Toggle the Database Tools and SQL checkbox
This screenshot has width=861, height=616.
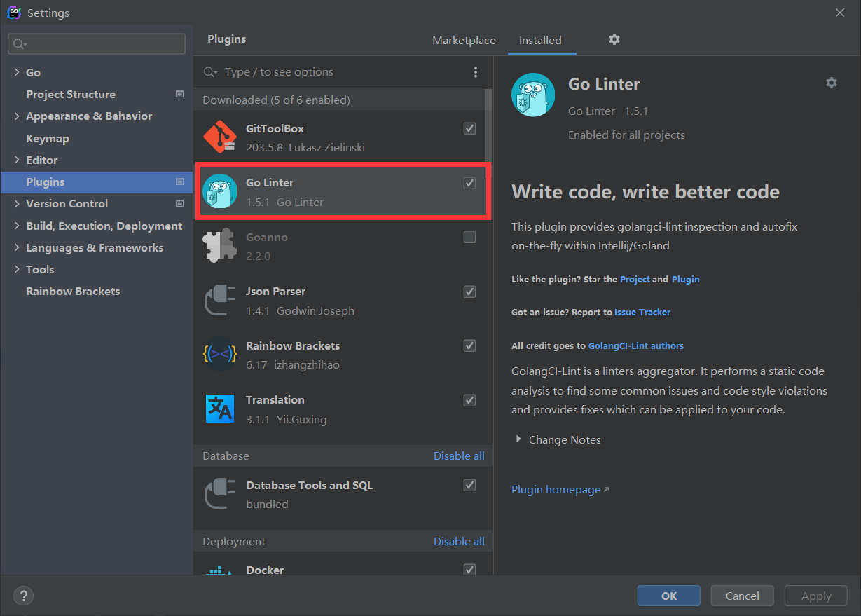(x=470, y=485)
